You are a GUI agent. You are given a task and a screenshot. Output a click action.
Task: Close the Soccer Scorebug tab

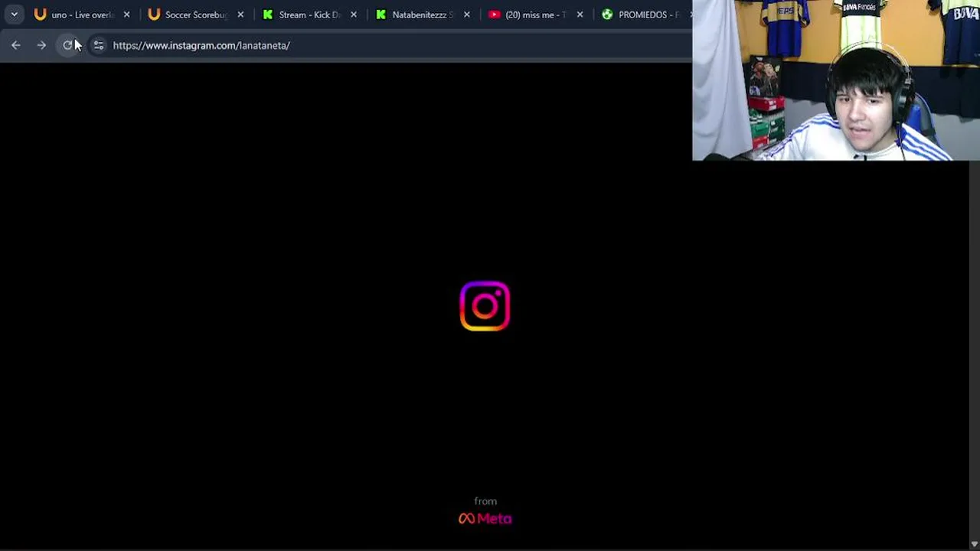[x=240, y=15]
